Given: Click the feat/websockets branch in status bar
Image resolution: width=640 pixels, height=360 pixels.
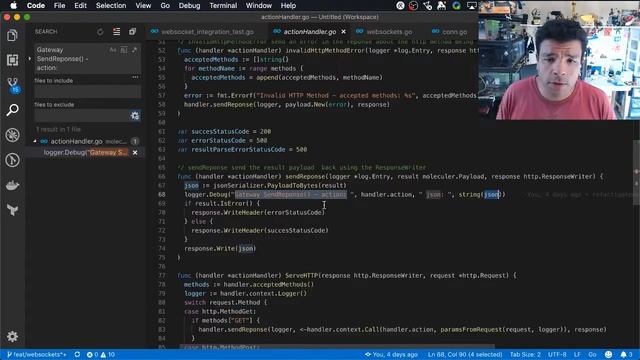Looking at the screenshot, I should pos(37,355).
